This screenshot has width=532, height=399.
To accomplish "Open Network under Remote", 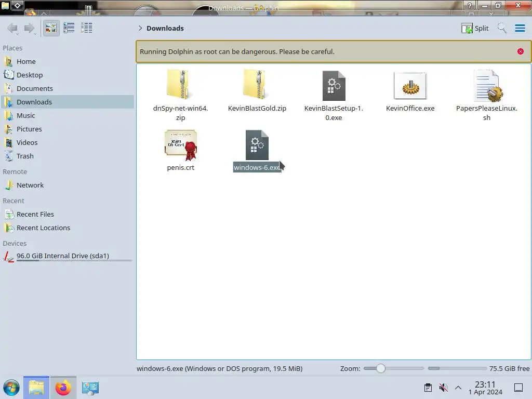I will point(67,185).
